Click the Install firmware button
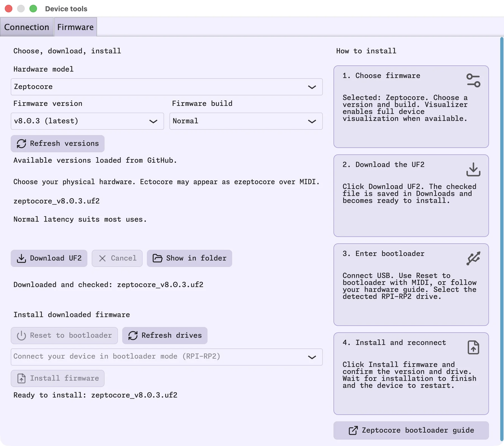 tap(58, 378)
